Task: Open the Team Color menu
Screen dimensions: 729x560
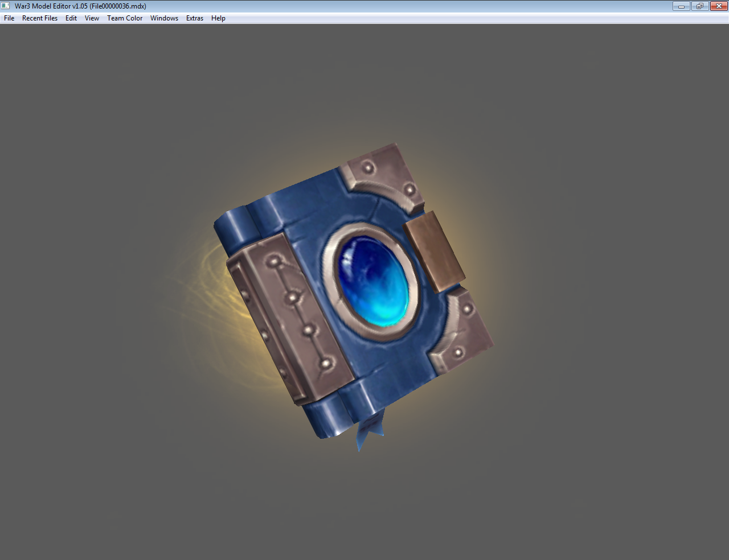Action: (125, 18)
